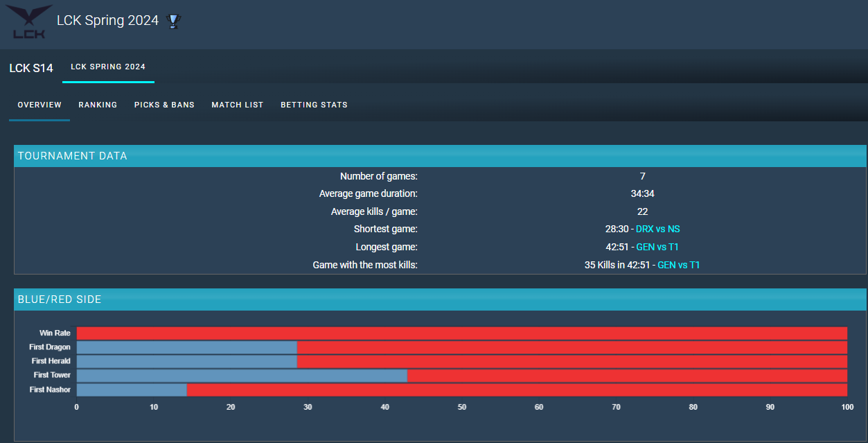868x443 pixels.
Task: Click the red First Nashor bar segment
Action: (517, 390)
